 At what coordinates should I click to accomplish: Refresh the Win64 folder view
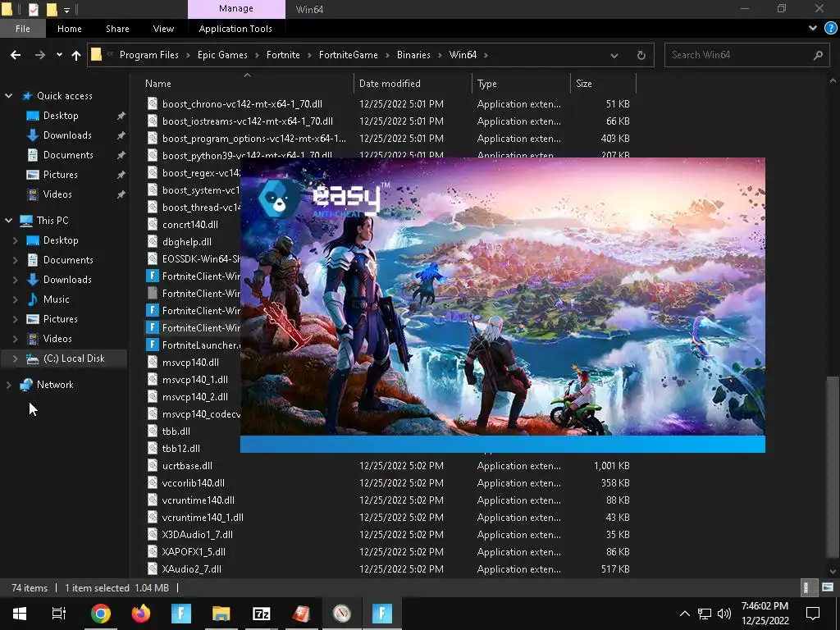(641, 55)
